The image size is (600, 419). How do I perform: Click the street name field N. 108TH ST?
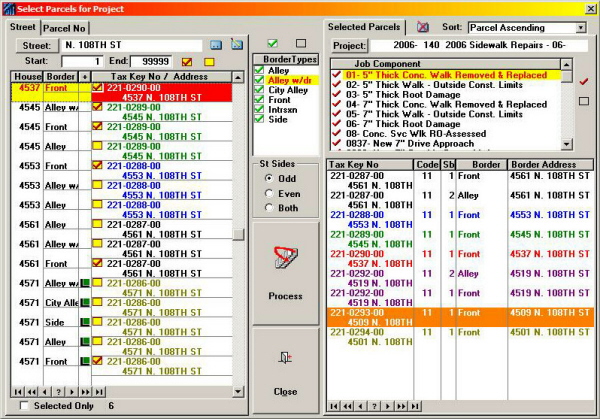pyautogui.click(x=131, y=45)
